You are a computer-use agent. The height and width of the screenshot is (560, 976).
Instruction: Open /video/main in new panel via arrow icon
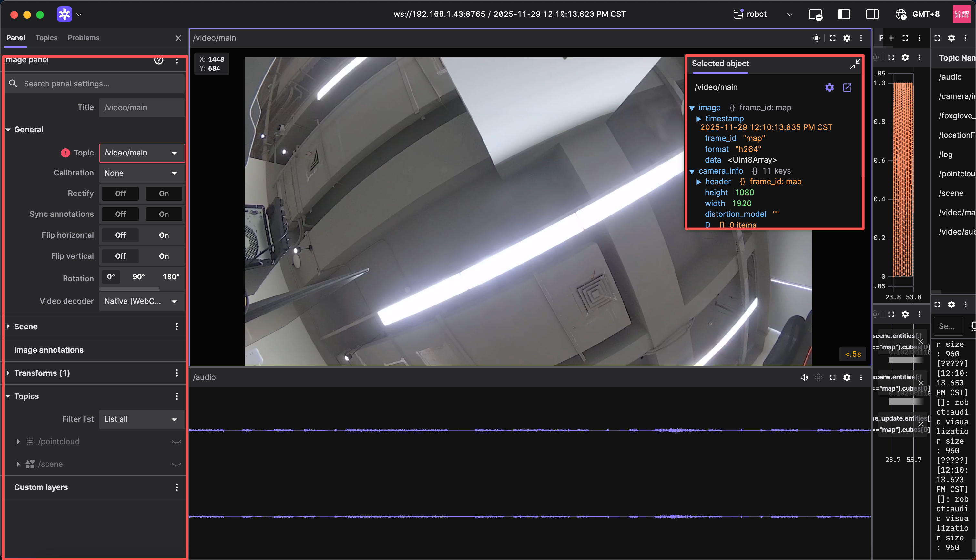coord(847,87)
